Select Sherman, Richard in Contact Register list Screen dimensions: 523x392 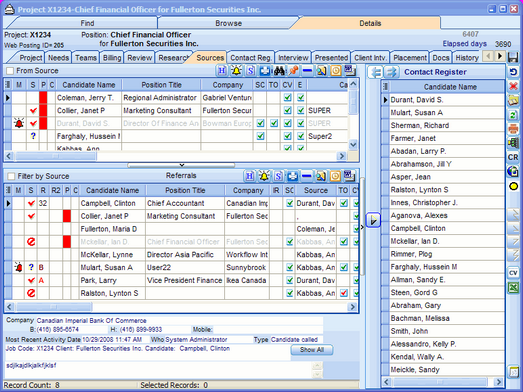[x=447, y=125]
